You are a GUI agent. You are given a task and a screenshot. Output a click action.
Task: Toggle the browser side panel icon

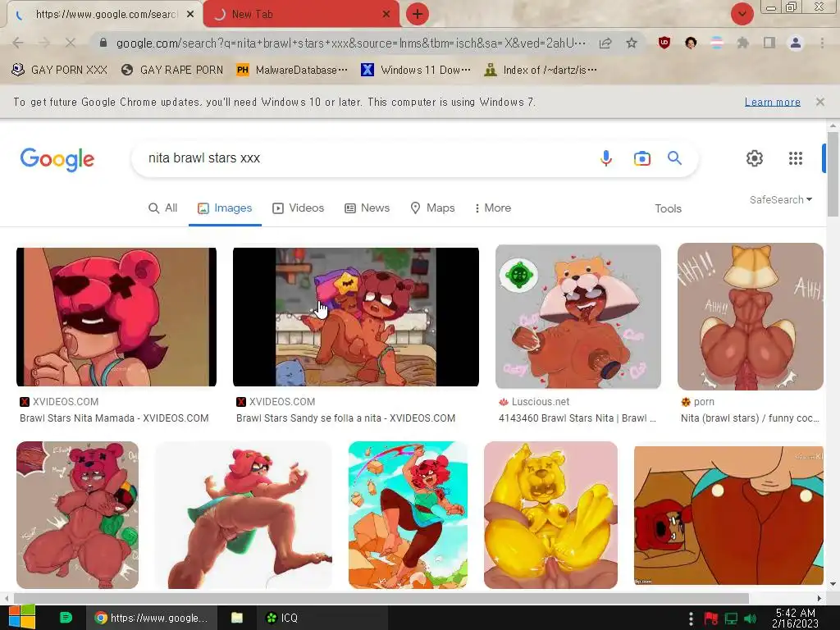point(769,43)
